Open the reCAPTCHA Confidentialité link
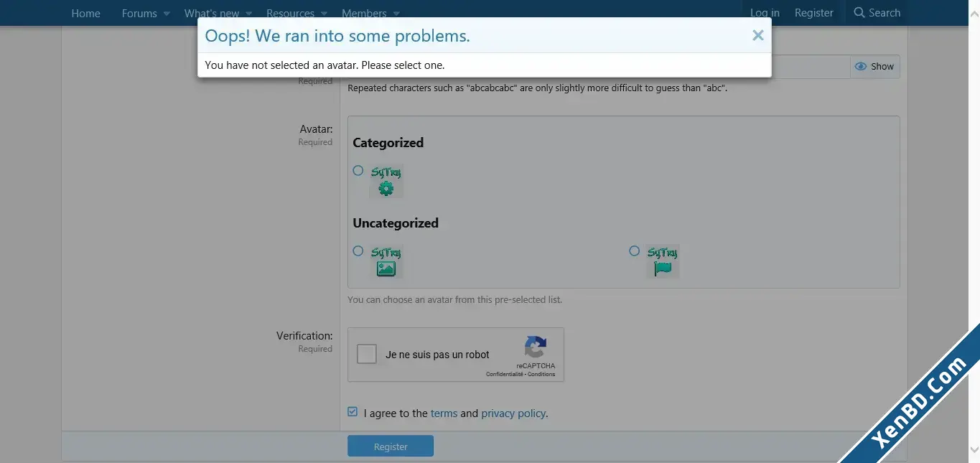This screenshot has height=463, width=980. [505, 374]
